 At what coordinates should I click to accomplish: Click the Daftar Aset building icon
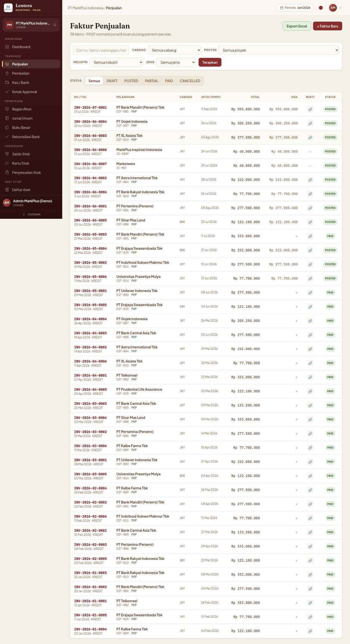click(x=7, y=190)
